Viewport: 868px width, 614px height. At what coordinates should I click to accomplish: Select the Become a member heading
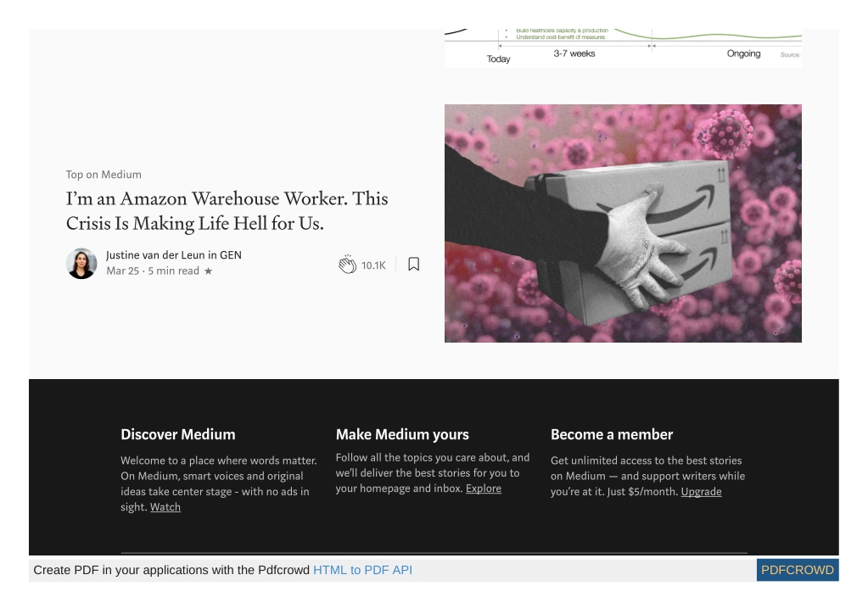[x=612, y=435]
